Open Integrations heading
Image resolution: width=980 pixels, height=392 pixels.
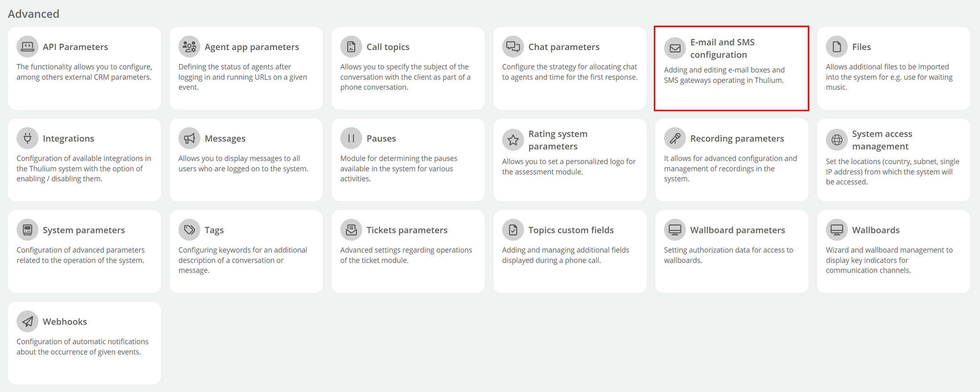[68, 138]
